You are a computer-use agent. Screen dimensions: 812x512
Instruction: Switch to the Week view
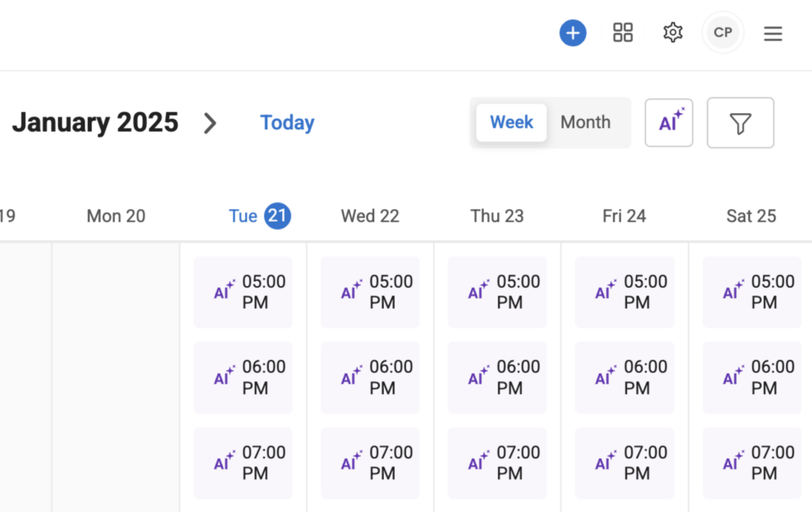511,123
